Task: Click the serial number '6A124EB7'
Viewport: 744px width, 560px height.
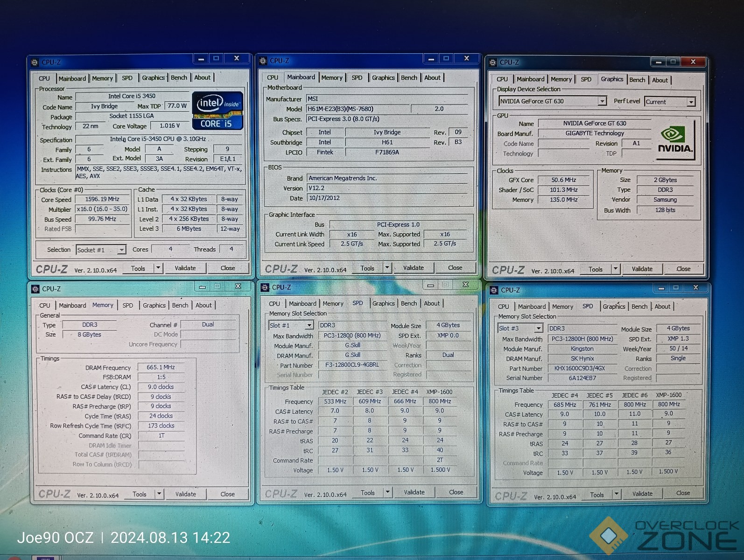Action: (582, 378)
